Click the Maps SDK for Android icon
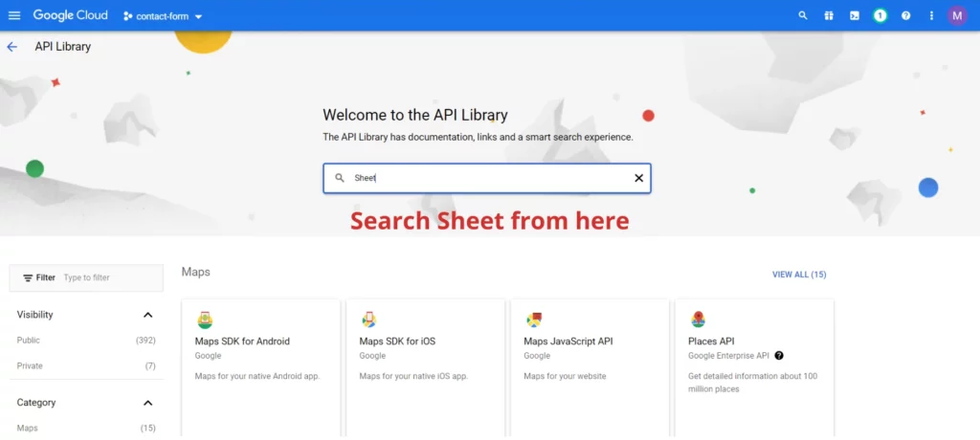Screen dimensions: 980x440 tap(205, 320)
